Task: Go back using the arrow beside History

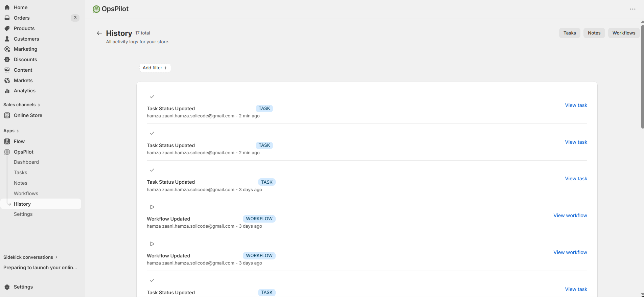Action: (99, 33)
